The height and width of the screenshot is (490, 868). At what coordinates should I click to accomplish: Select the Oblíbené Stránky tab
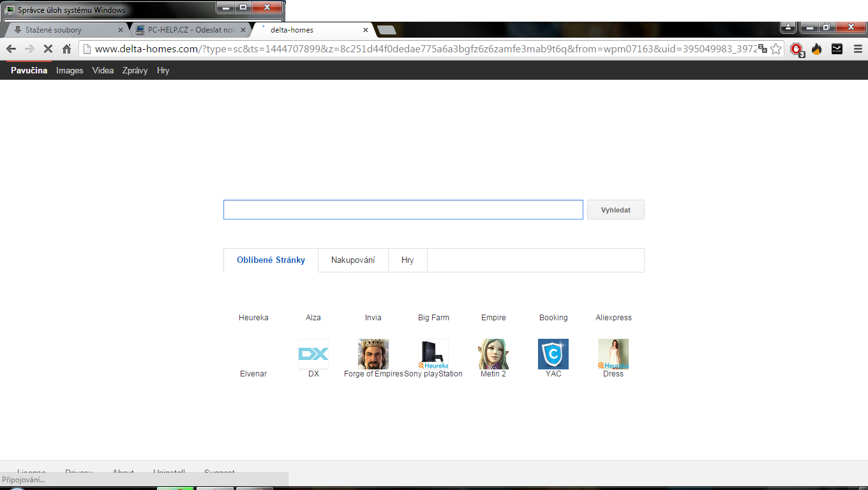click(x=271, y=260)
